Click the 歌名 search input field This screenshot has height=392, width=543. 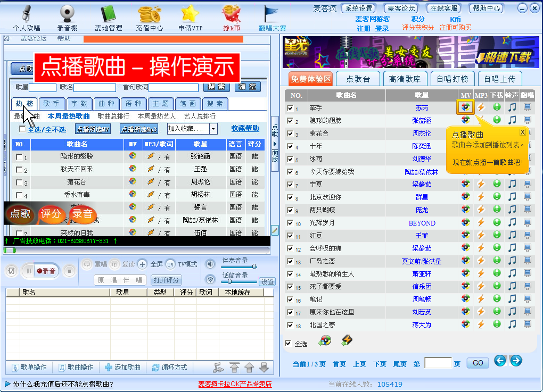point(95,88)
